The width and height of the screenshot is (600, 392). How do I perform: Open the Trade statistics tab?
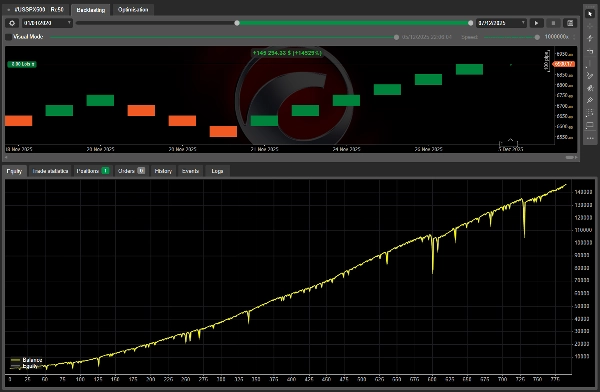[x=50, y=171]
